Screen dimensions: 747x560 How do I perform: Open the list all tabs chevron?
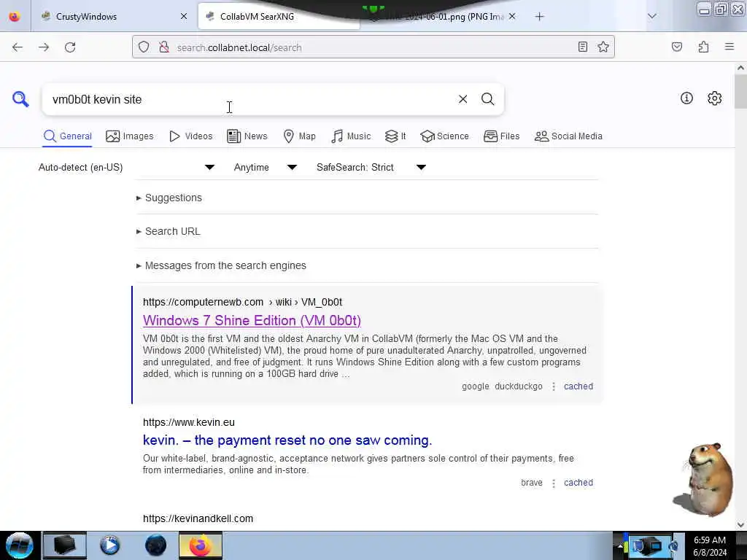click(x=652, y=16)
